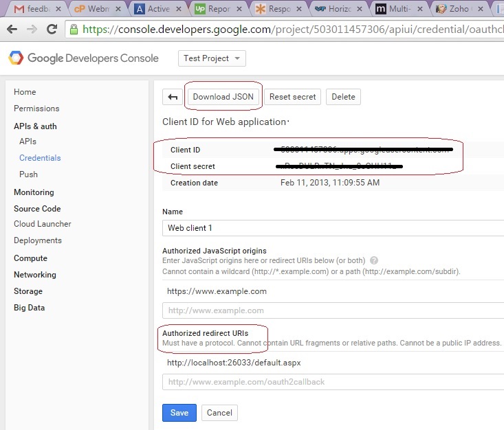The height and width of the screenshot is (430, 504).
Task: Open the APIs sidebar item
Action: [28, 142]
